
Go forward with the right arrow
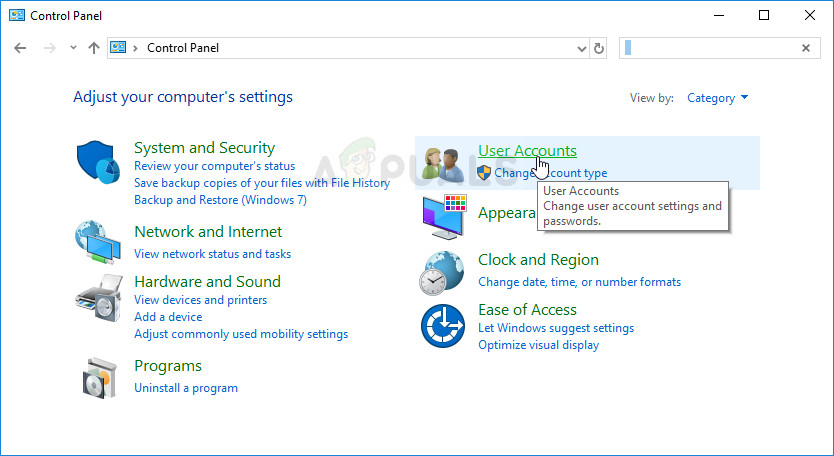[50, 48]
